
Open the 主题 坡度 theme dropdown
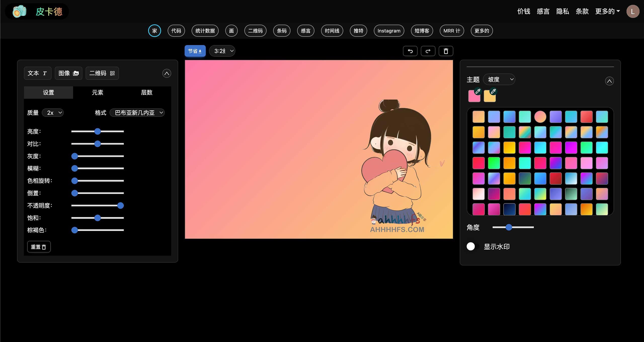point(499,80)
